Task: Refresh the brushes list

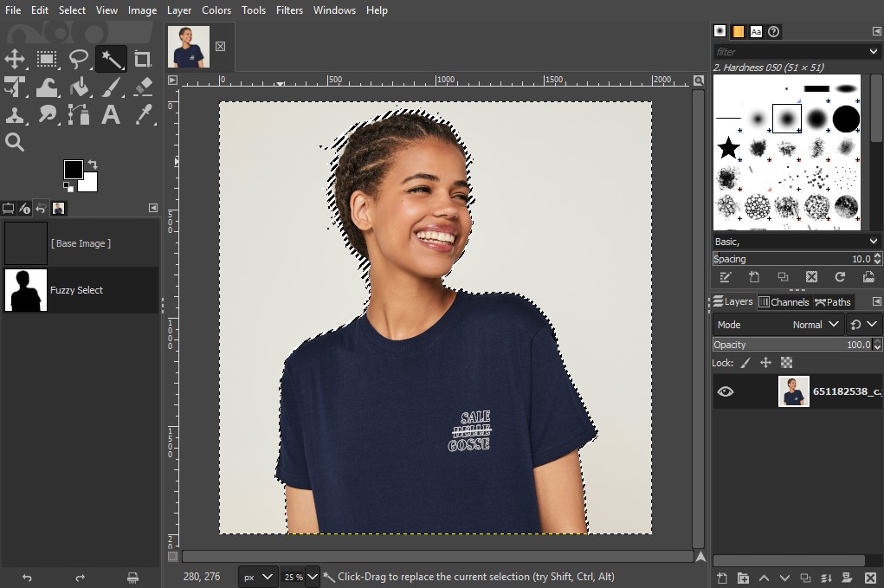Action: [839, 277]
